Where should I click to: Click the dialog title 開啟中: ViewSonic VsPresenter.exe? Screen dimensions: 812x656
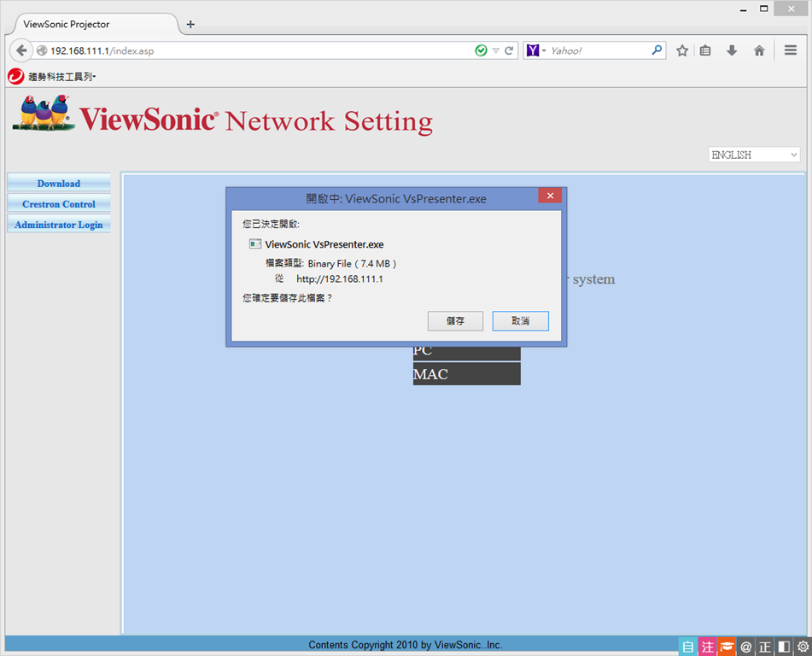(x=396, y=198)
